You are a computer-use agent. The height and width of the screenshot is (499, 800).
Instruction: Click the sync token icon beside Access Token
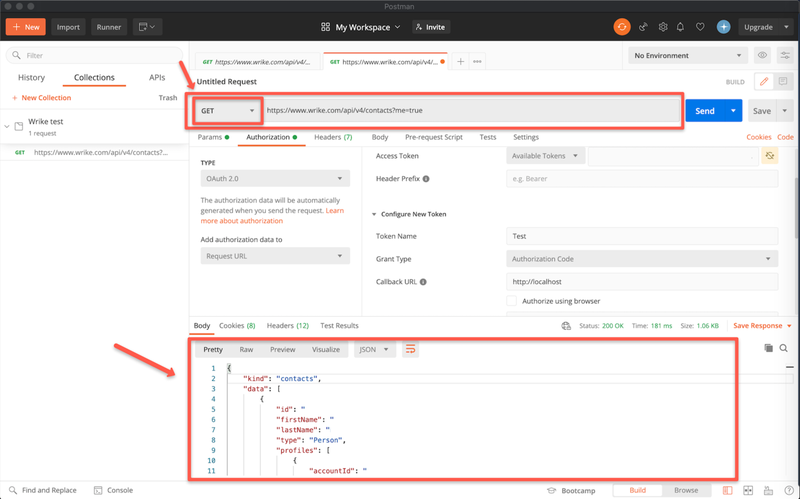coord(770,156)
